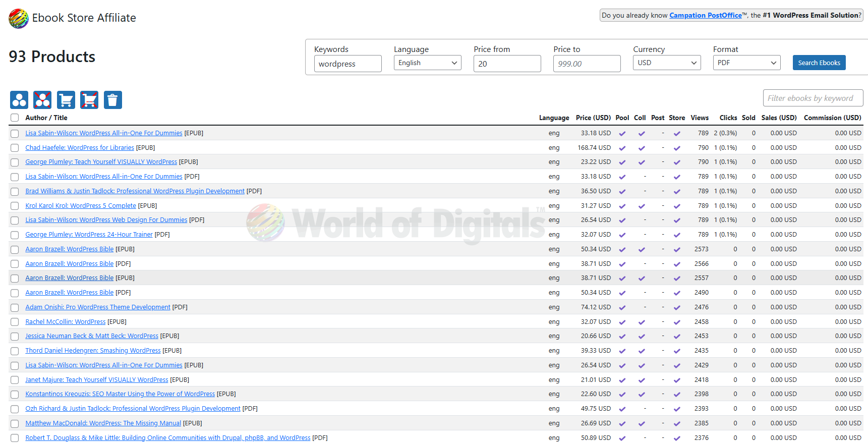Click Pool checkmark for Jessica Neuman Beck row
The height and width of the screenshot is (443, 868).
(x=622, y=337)
